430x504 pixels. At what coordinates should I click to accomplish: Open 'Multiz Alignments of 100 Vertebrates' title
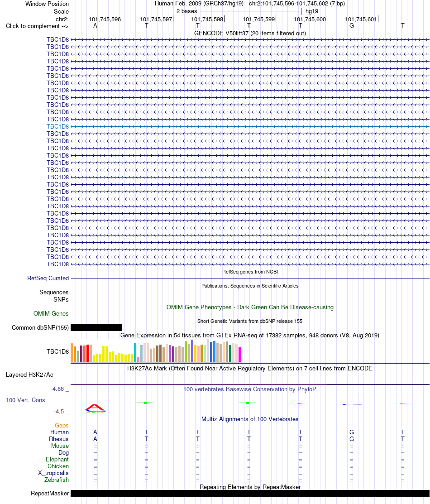[x=250, y=419]
